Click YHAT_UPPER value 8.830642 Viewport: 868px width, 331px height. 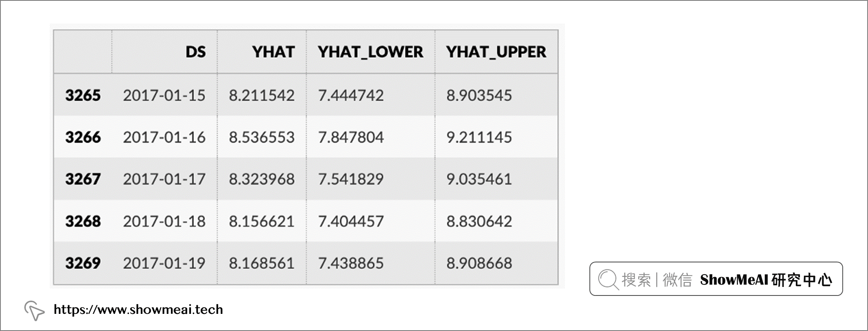[479, 222]
